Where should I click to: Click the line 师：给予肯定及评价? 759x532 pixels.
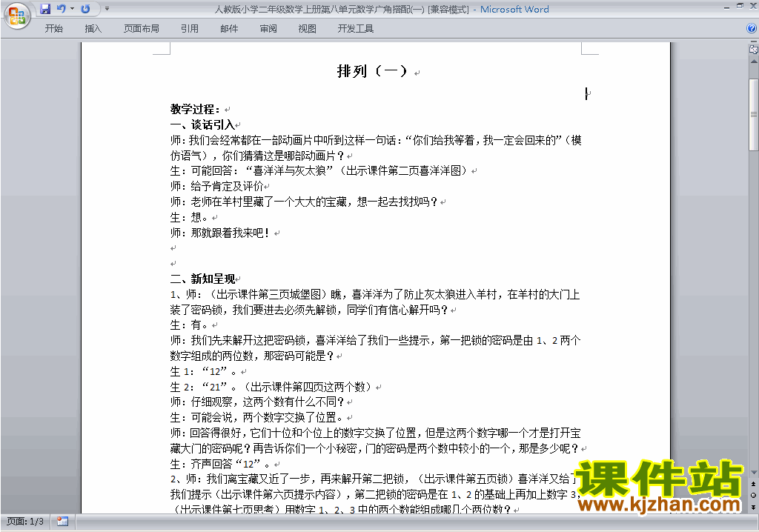coord(216,186)
